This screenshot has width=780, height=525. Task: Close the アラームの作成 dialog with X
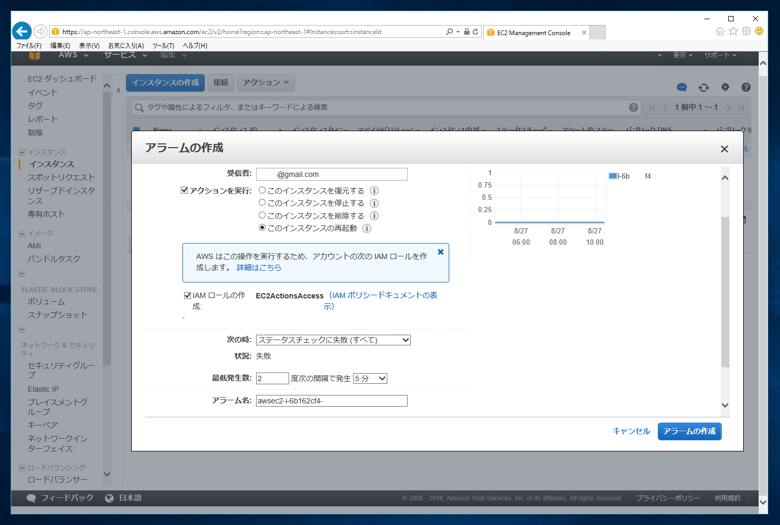coord(724,149)
